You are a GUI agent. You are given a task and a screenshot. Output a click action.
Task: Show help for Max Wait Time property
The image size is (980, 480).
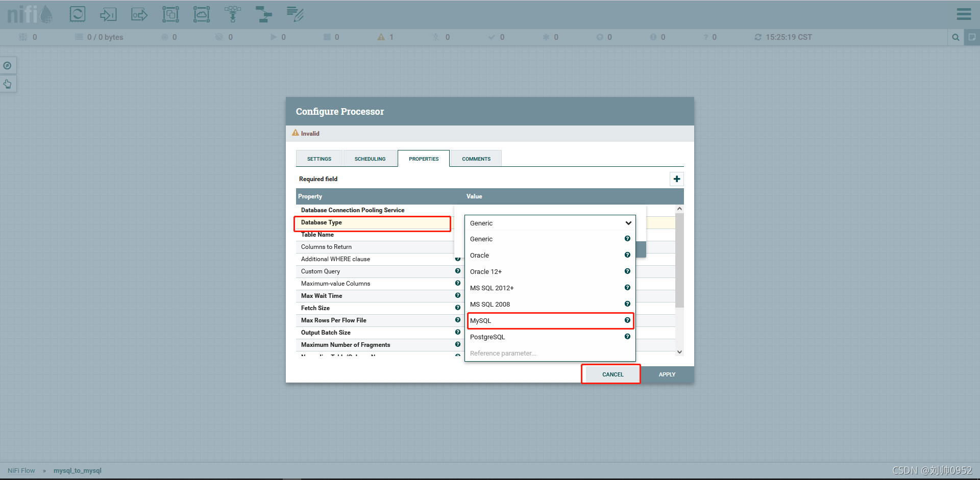point(458,295)
